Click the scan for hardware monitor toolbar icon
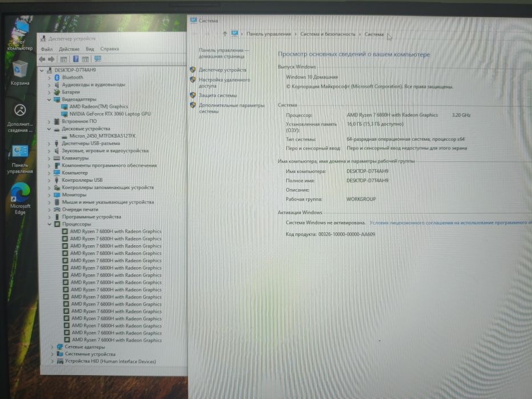 point(98,59)
